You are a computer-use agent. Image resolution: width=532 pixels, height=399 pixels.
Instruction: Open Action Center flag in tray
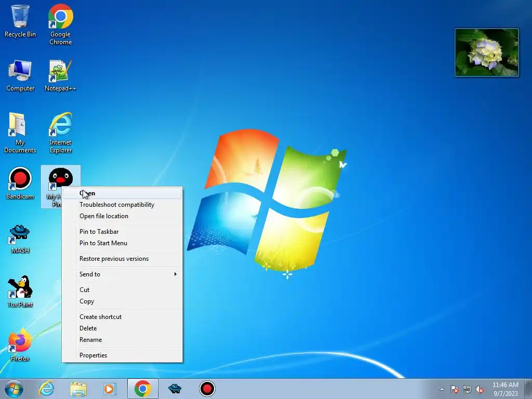point(455,389)
